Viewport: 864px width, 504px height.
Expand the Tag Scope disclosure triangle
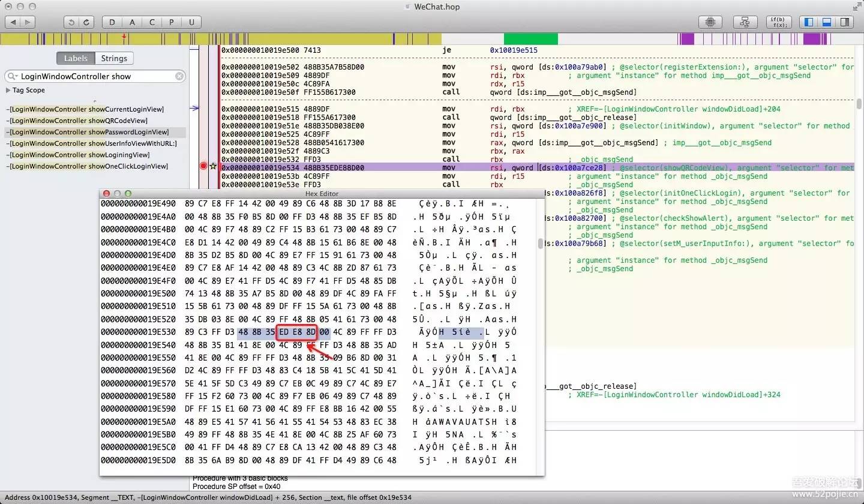tap(8, 90)
